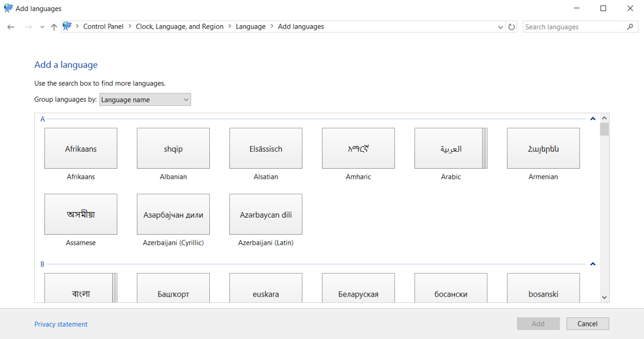Pick the Беларуская language tile
Image resolution: width=644 pixels, height=339 pixels.
coord(359,288)
